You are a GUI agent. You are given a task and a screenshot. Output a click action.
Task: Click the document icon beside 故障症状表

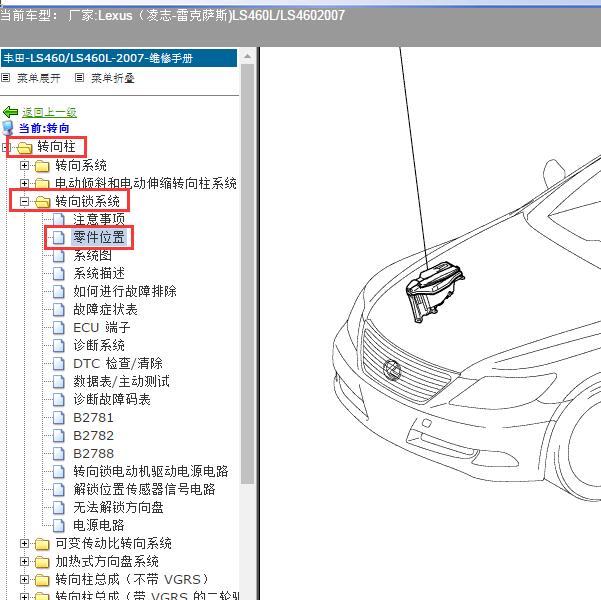click(x=59, y=310)
